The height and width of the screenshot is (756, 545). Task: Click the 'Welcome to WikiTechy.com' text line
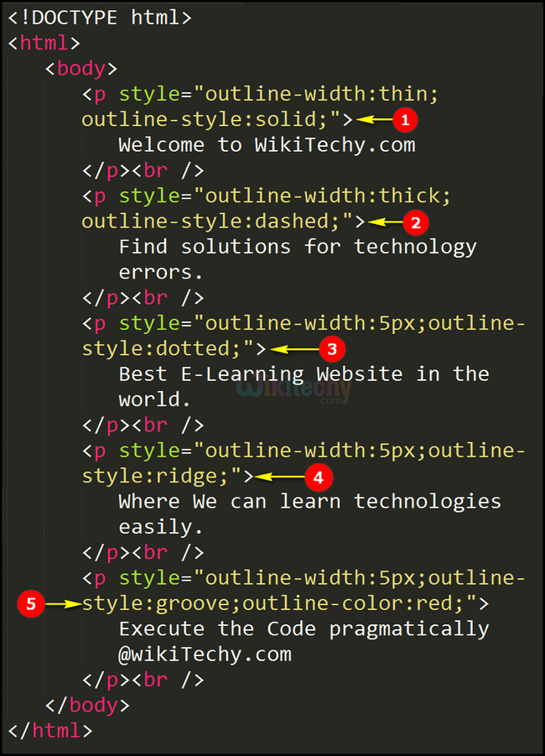click(267, 145)
